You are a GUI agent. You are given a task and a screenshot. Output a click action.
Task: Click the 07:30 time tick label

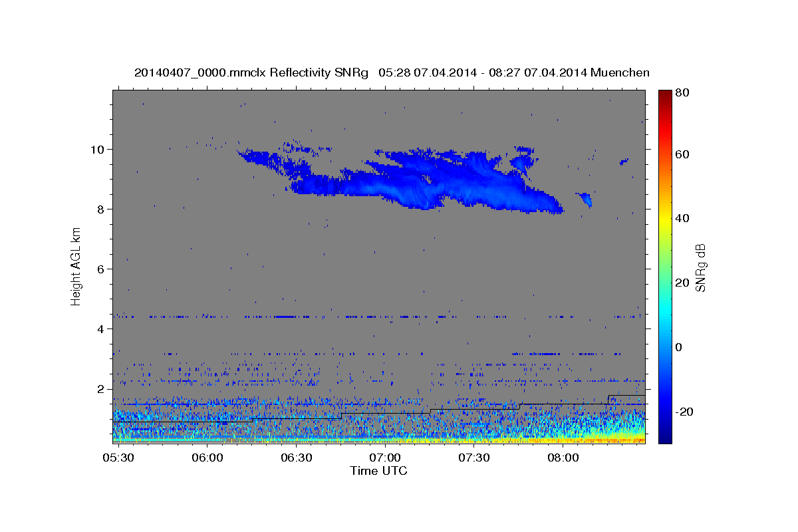point(473,458)
